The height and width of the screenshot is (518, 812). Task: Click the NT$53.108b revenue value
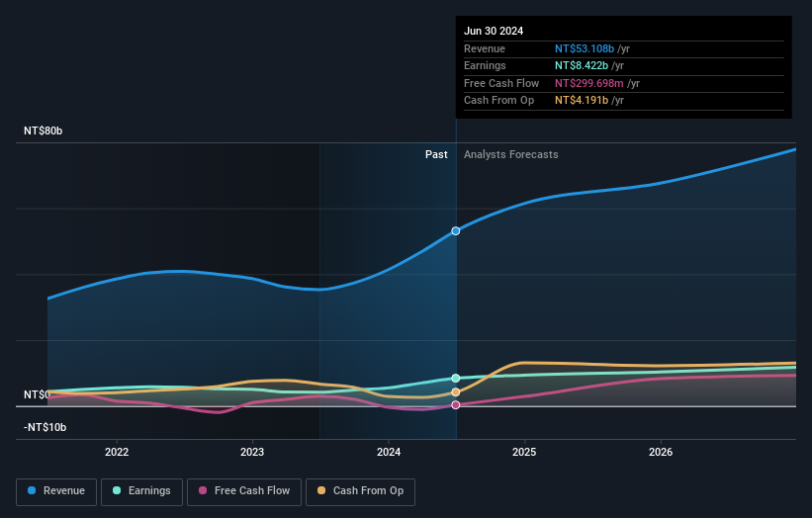point(585,48)
